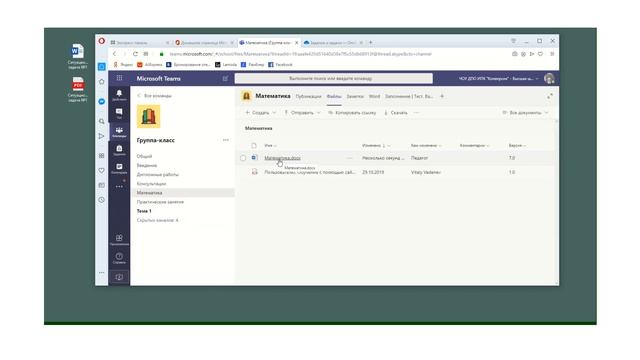Image resolution: width=640 pixels, height=360 pixels.
Task: Open the user profile avatar
Action: pyautogui.click(x=549, y=78)
